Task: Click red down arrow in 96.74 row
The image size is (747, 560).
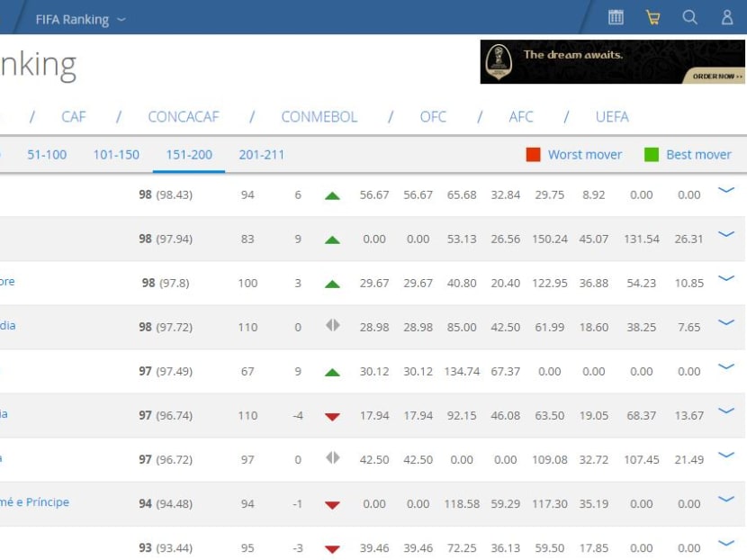Action: point(332,416)
